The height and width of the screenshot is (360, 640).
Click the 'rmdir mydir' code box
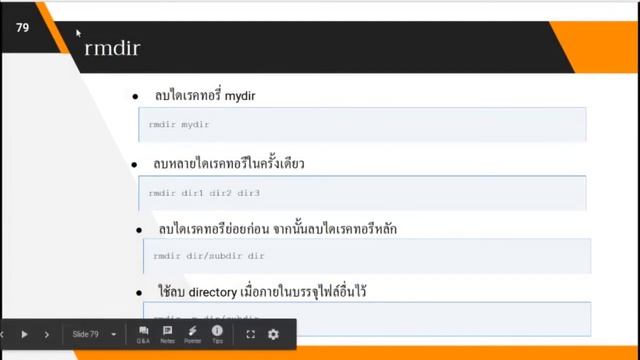pyautogui.click(x=362, y=124)
